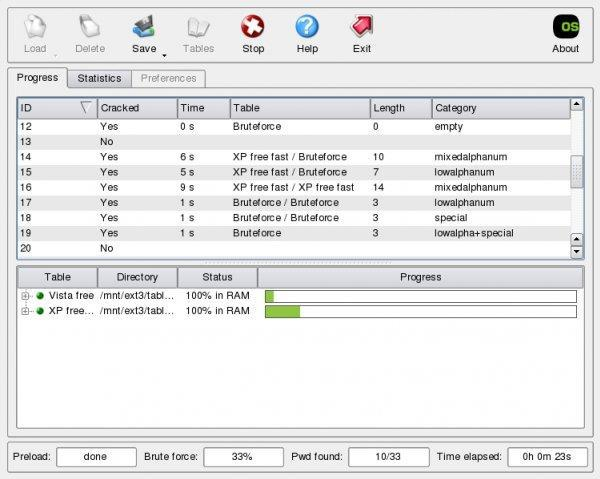Open Help via question mark icon
600x479 pixels.
(x=307, y=26)
